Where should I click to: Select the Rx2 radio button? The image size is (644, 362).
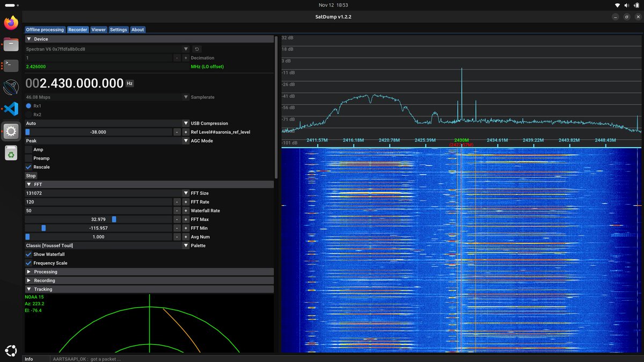coord(28,114)
